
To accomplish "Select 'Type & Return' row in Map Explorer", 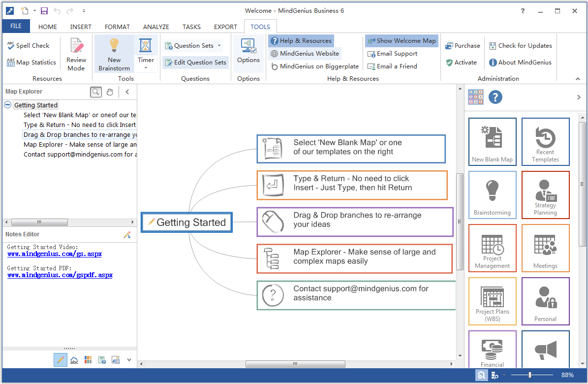I will [80, 125].
